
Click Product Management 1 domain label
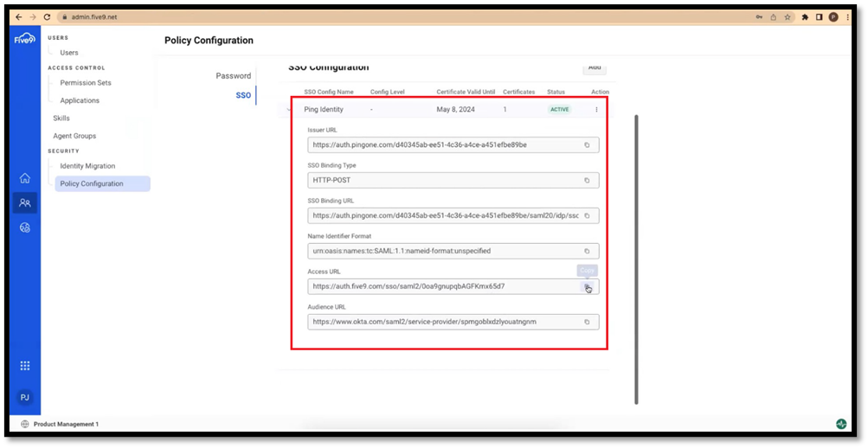[66, 425]
